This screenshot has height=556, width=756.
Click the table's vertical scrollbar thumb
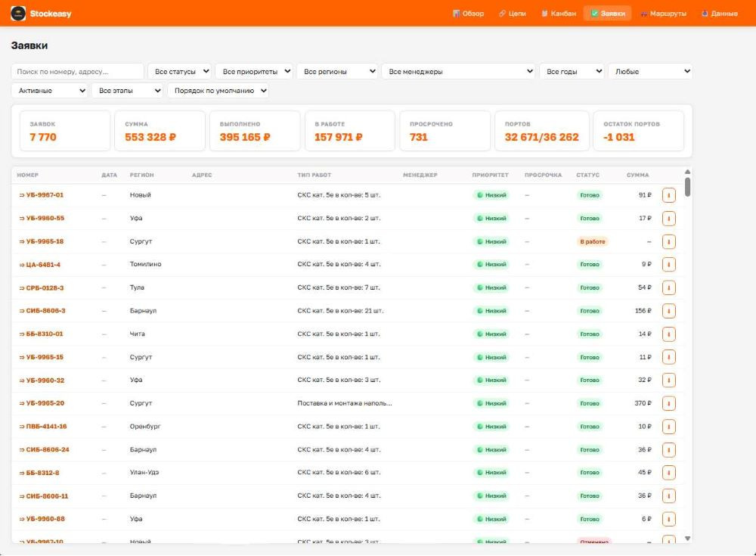point(687,188)
